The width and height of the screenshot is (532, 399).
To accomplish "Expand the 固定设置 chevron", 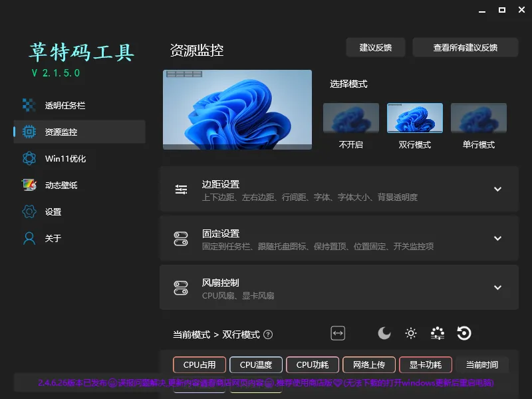I will 497,239.
